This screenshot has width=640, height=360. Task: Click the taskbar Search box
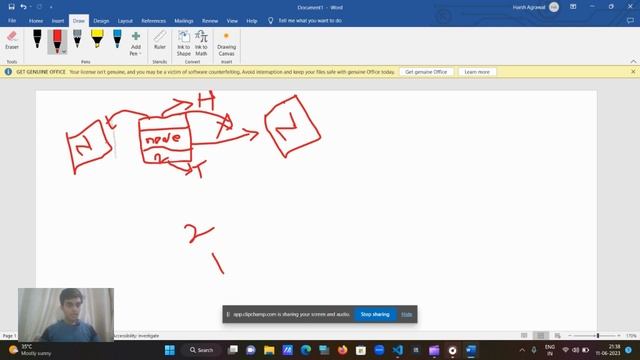pyautogui.click(x=202, y=350)
